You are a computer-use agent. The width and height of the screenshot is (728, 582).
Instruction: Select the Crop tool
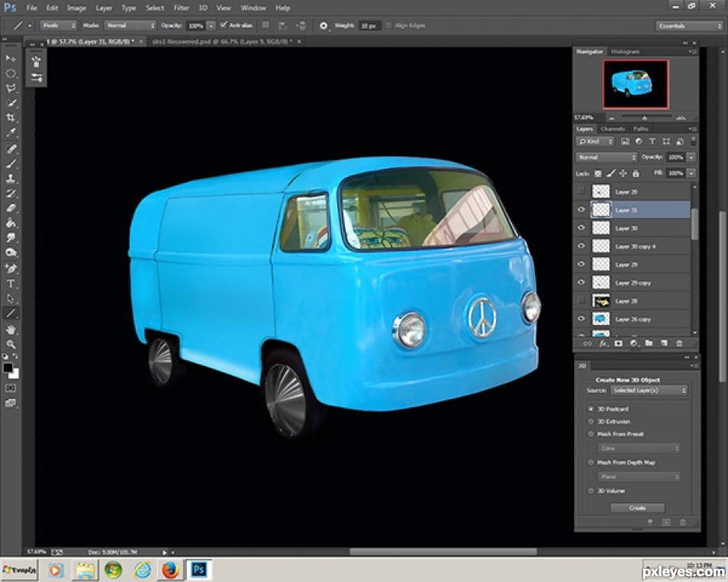tap(11, 117)
